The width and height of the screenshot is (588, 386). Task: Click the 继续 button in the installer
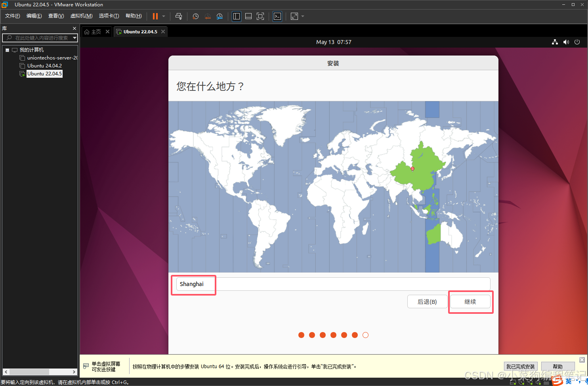pos(470,302)
